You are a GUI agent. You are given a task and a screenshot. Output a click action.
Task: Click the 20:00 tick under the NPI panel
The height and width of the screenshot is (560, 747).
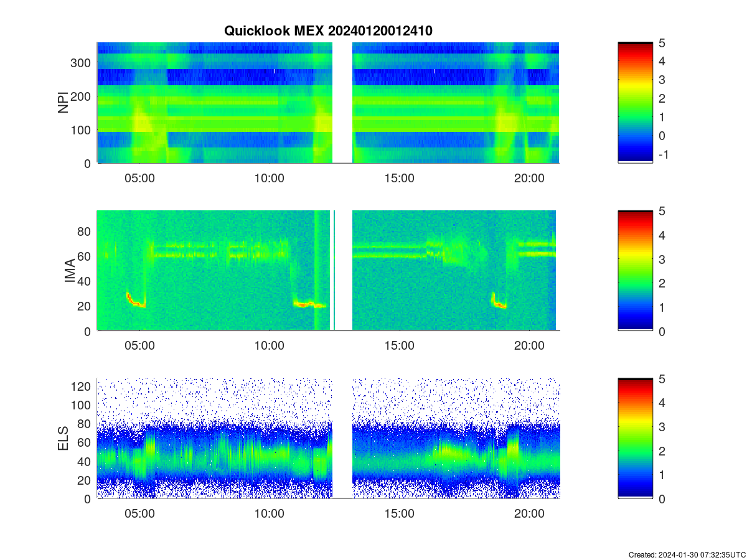pos(529,178)
